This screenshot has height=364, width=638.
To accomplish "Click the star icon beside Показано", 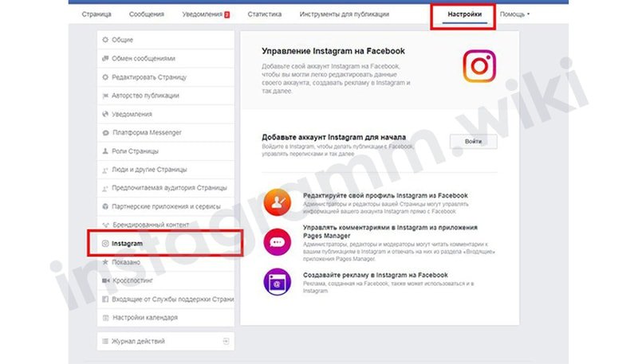I will pos(105,262).
